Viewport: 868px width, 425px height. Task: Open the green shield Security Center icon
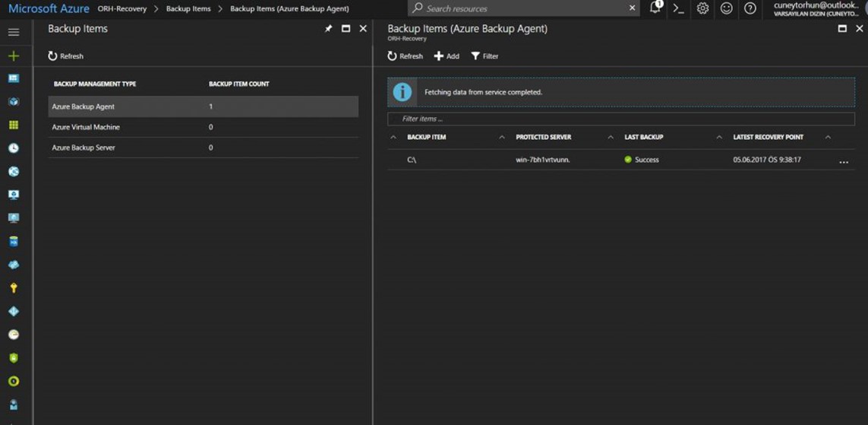tap(14, 358)
